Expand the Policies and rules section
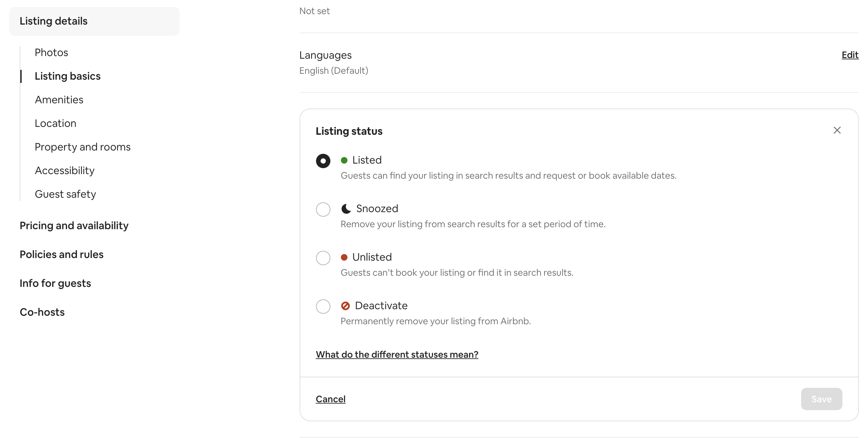Screen dimensions: 868x438 61,254
